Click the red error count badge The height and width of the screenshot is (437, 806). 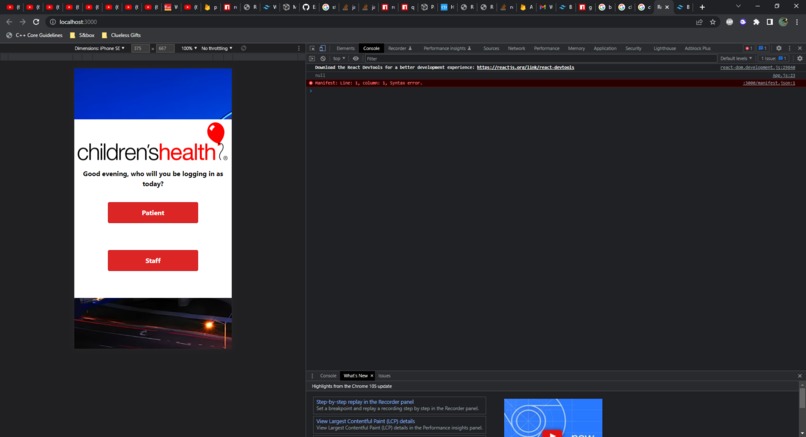click(x=748, y=48)
